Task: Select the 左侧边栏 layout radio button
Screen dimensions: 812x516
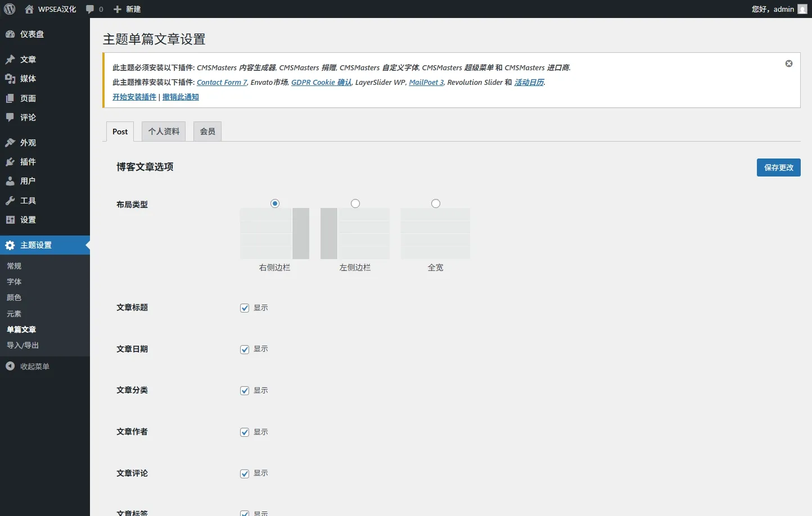Action: pos(355,203)
